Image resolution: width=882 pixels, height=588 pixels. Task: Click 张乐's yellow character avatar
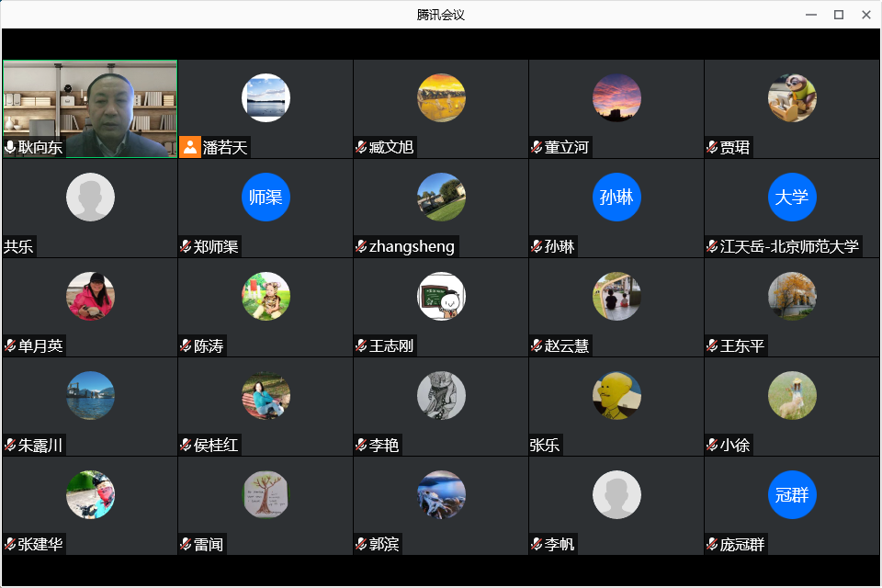(x=616, y=395)
